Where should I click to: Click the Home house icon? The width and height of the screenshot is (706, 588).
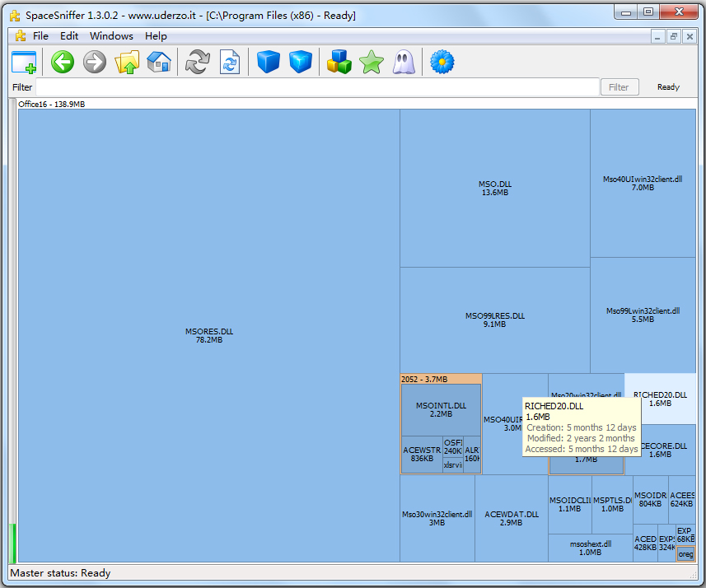pos(159,62)
